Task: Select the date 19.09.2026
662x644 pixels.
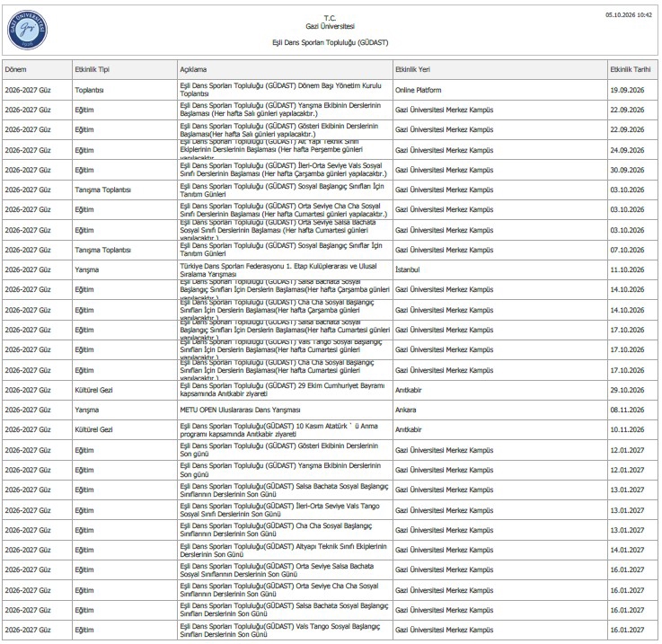Action: coord(627,90)
